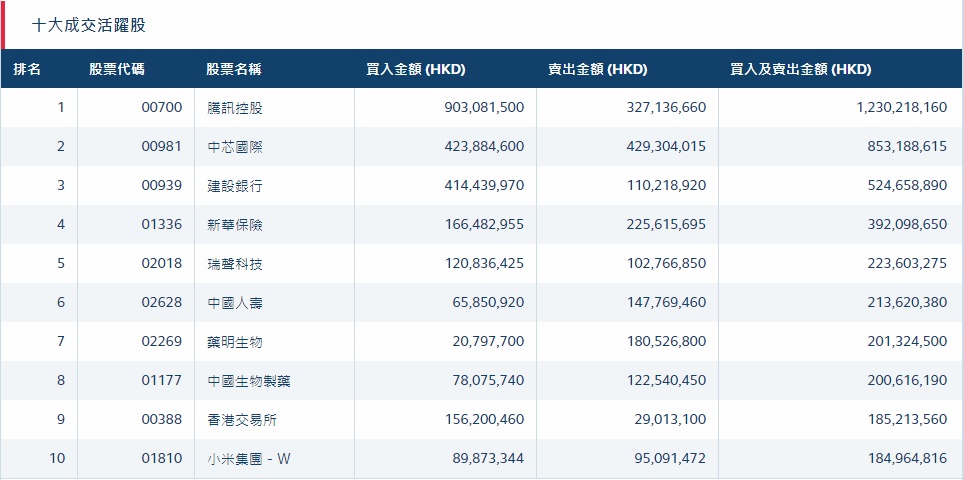The image size is (964, 480).
Task: Click the 十大成交活躍股 section title
Action: click(x=88, y=25)
